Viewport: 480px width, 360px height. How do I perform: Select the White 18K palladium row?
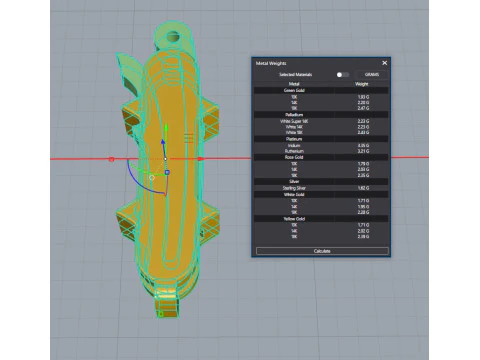[321, 133]
